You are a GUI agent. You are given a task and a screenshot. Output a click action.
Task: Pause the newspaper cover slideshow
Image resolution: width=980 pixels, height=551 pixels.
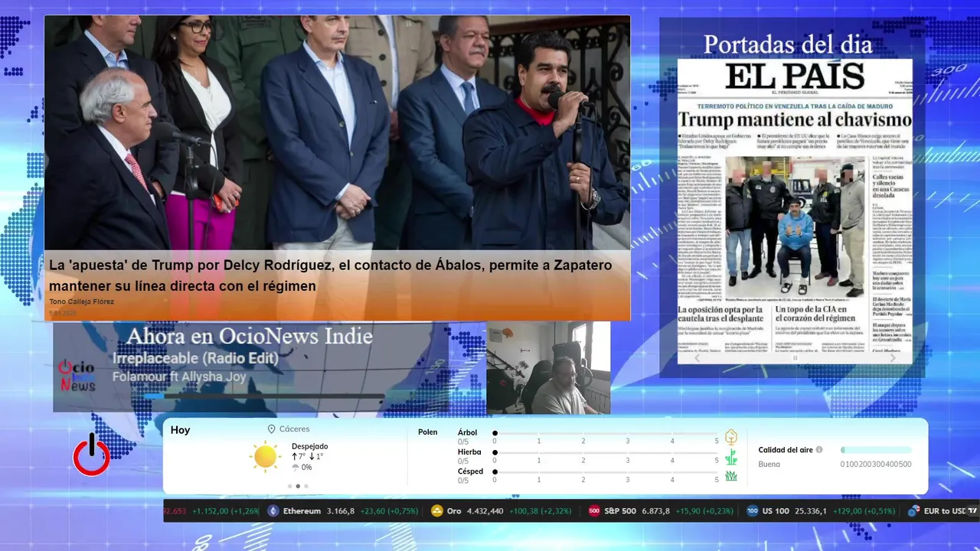(795, 357)
